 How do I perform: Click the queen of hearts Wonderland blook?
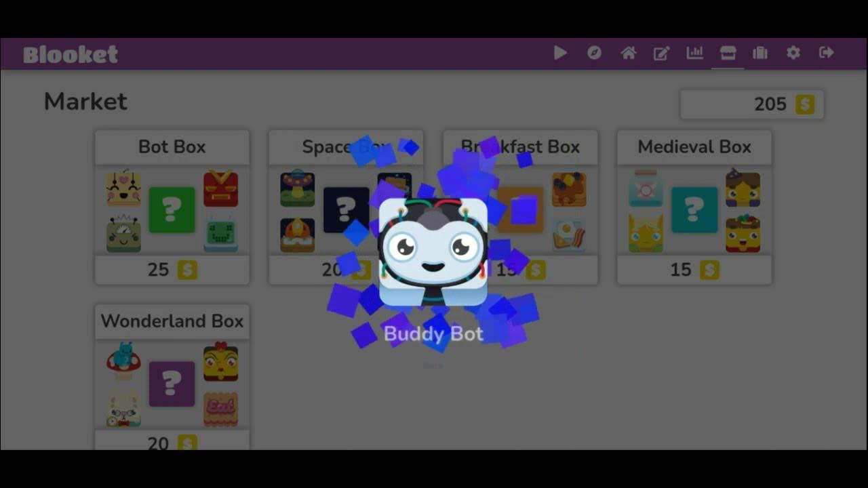pos(221,362)
